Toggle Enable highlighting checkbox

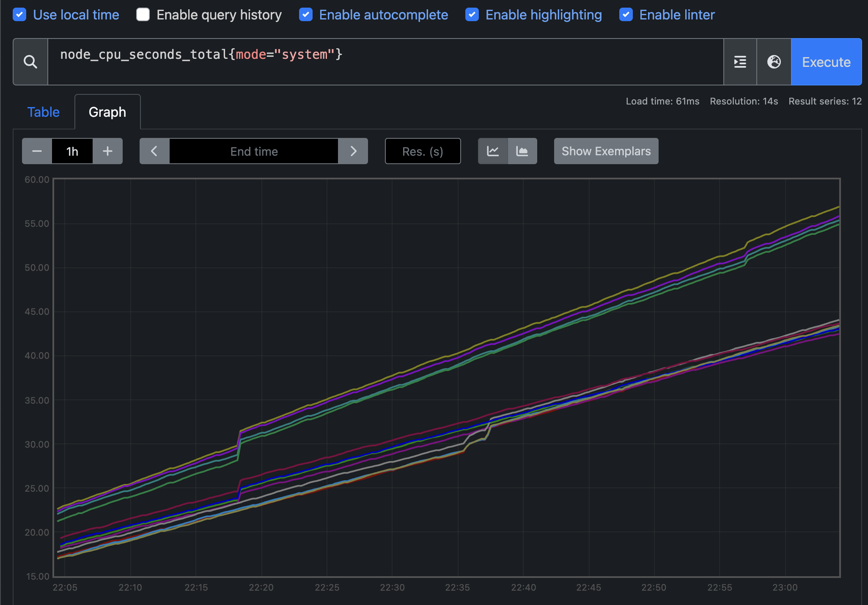point(472,15)
